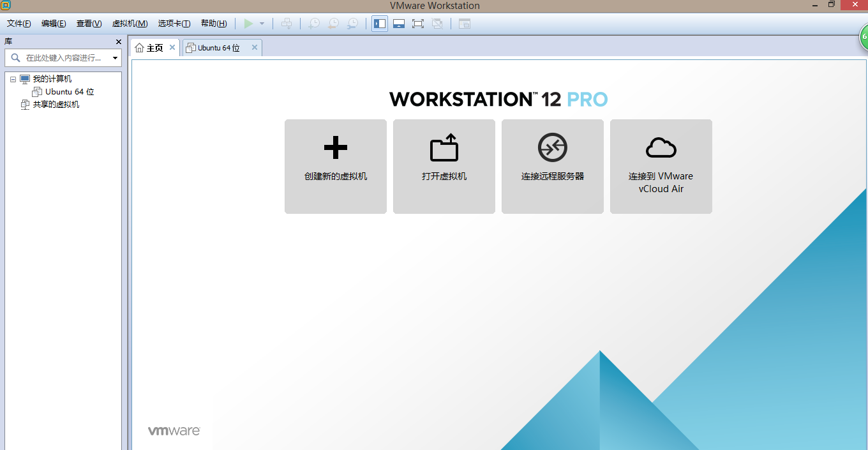Click the green badge at window edge
The image size is (868, 450).
click(x=864, y=38)
